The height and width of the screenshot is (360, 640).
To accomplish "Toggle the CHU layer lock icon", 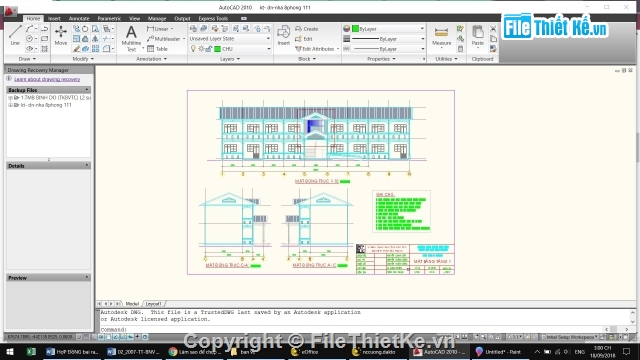I will click(209, 49).
